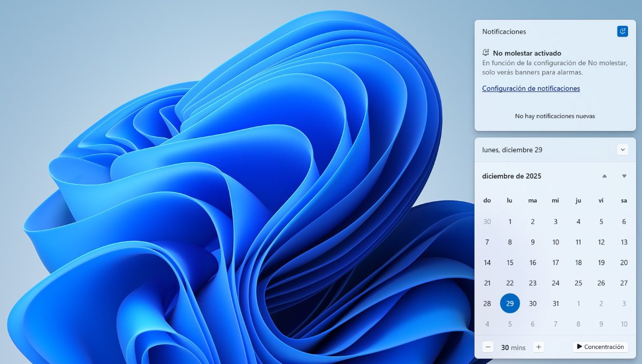This screenshot has width=642, height=364.
Task: Collapse the calendar with the chevron button
Action: tap(622, 150)
